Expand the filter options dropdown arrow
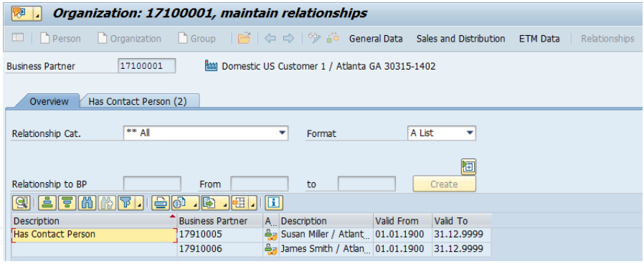644x264 pixels. tap(140, 202)
